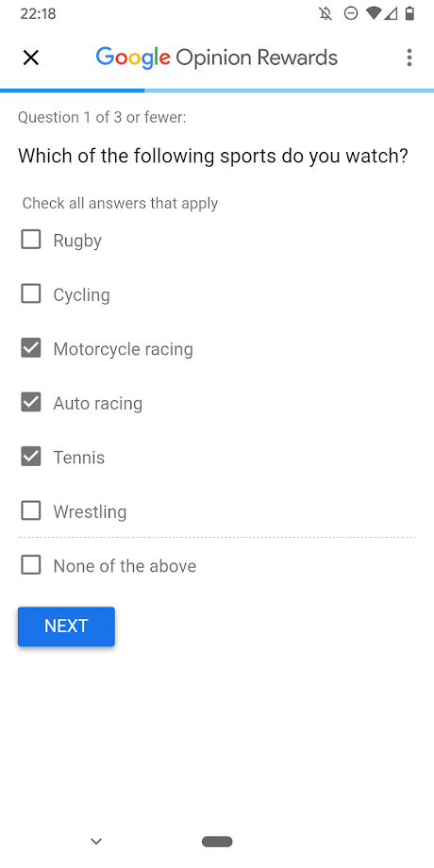The image size is (434, 868).
Task: Tap the down chevron in navigation bar
Action: point(96,842)
